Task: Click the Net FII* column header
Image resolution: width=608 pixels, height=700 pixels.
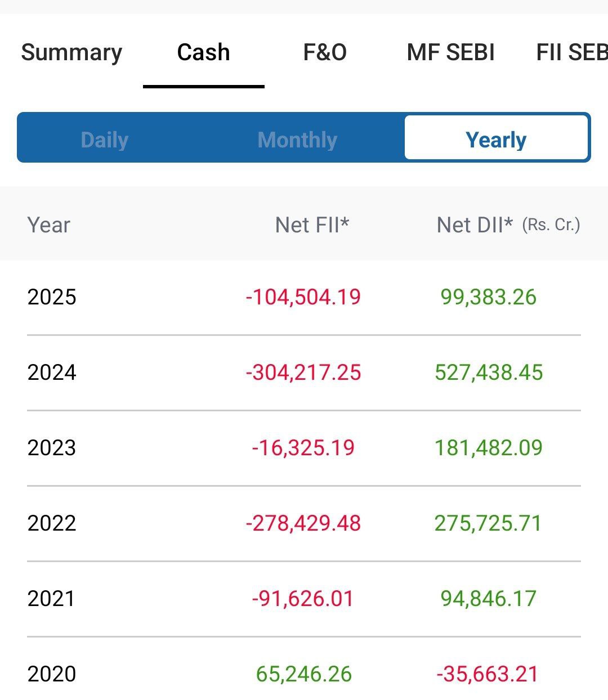Action: [312, 225]
